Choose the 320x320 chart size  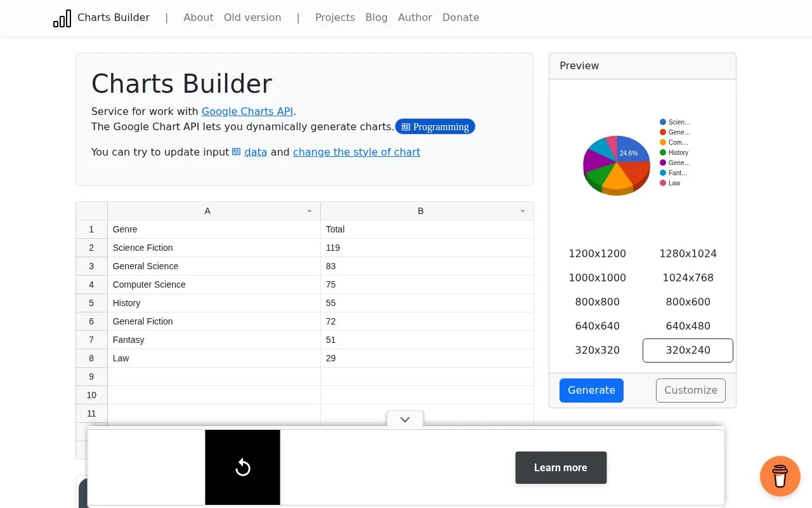tap(598, 350)
